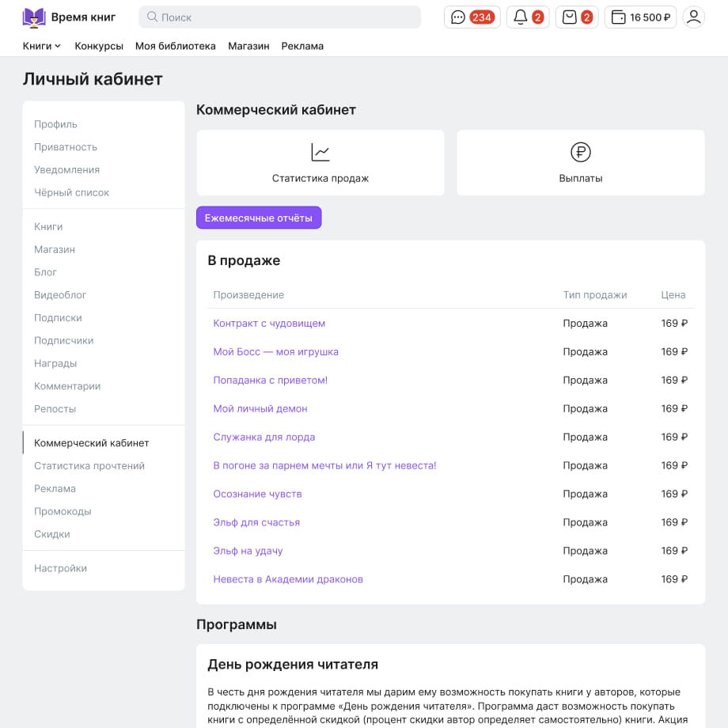Open the wallet balance 16 500 ₽
728x728 pixels.
640,17
